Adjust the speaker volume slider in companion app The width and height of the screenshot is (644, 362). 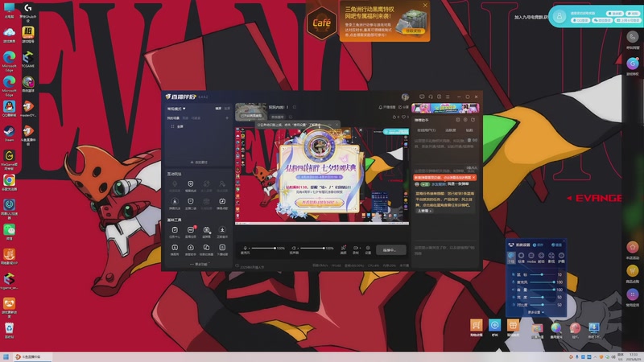pos(312,249)
